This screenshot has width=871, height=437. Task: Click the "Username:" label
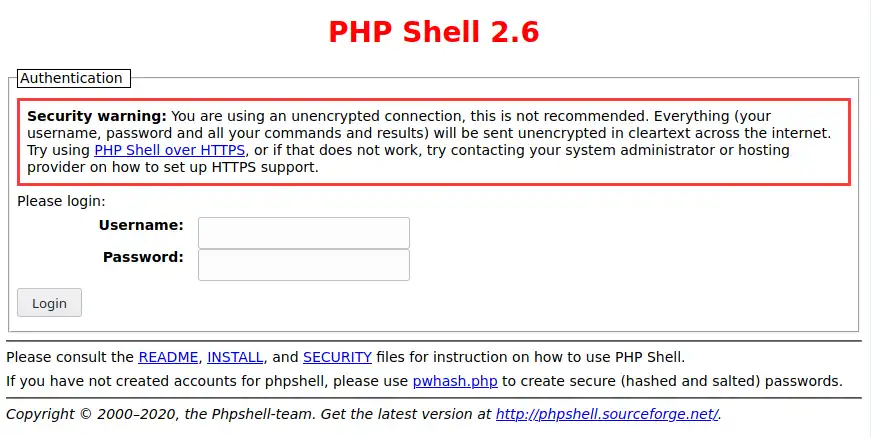[x=141, y=225]
